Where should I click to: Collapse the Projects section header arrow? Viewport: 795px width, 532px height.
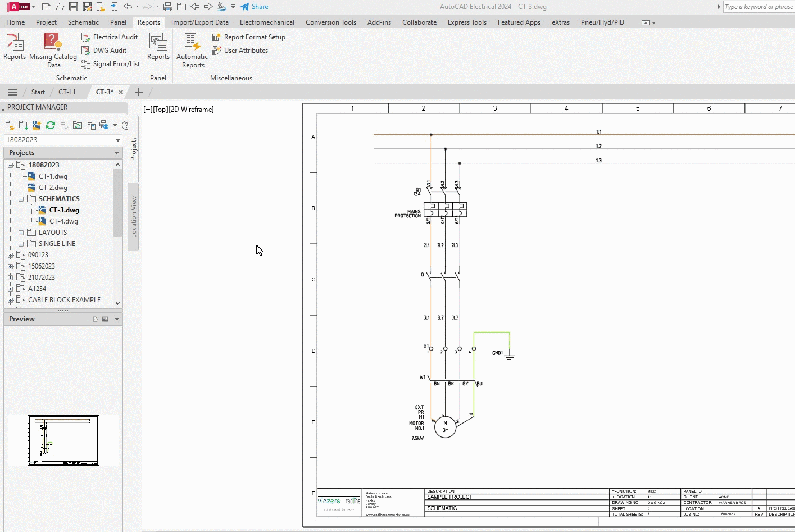pos(117,153)
